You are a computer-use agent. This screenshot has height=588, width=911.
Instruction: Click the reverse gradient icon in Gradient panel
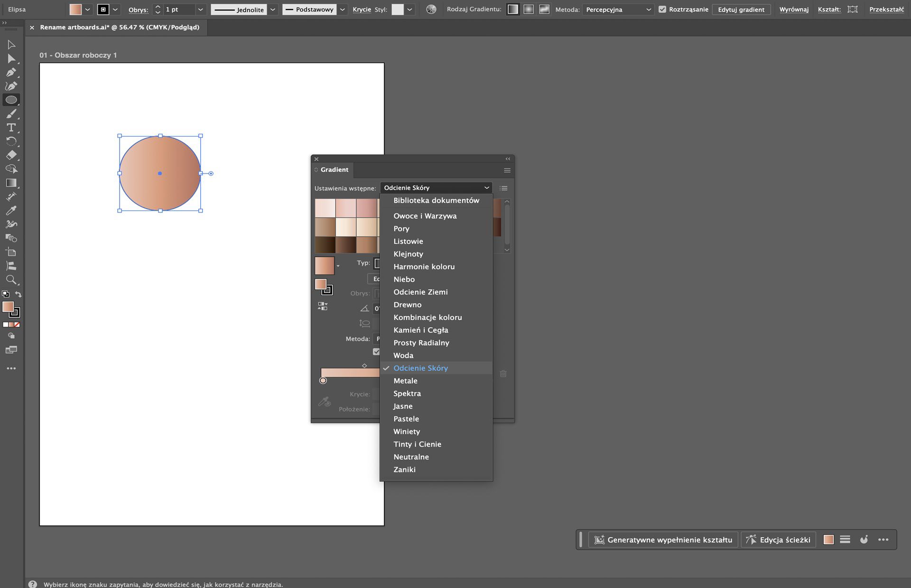(323, 306)
